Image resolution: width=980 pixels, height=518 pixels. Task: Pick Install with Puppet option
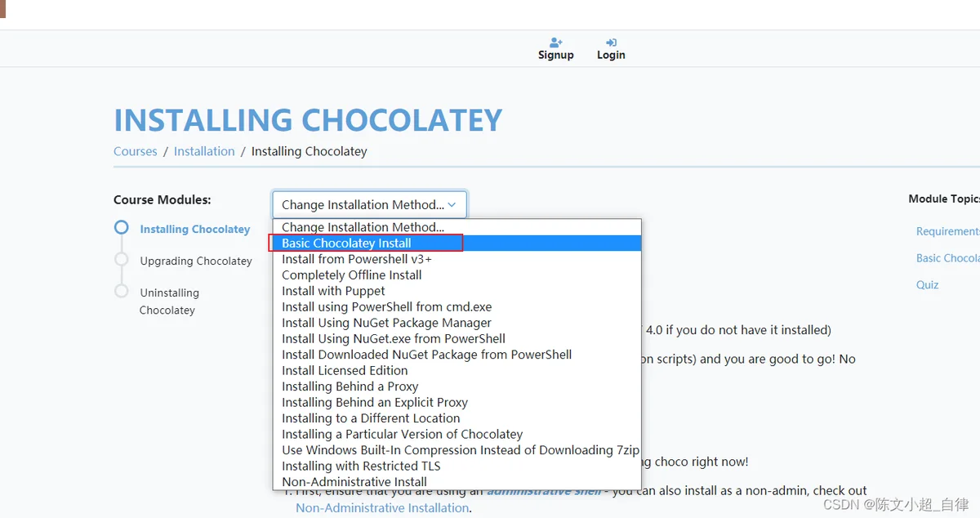(457, 291)
